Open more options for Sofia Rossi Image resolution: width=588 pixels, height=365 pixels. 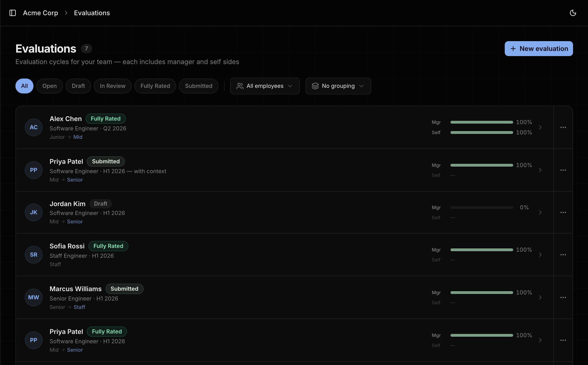[x=563, y=254]
